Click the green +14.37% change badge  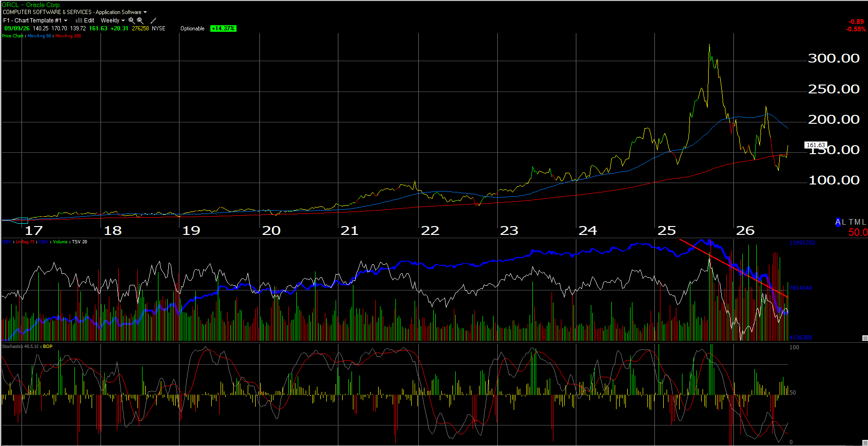(223, 28)
